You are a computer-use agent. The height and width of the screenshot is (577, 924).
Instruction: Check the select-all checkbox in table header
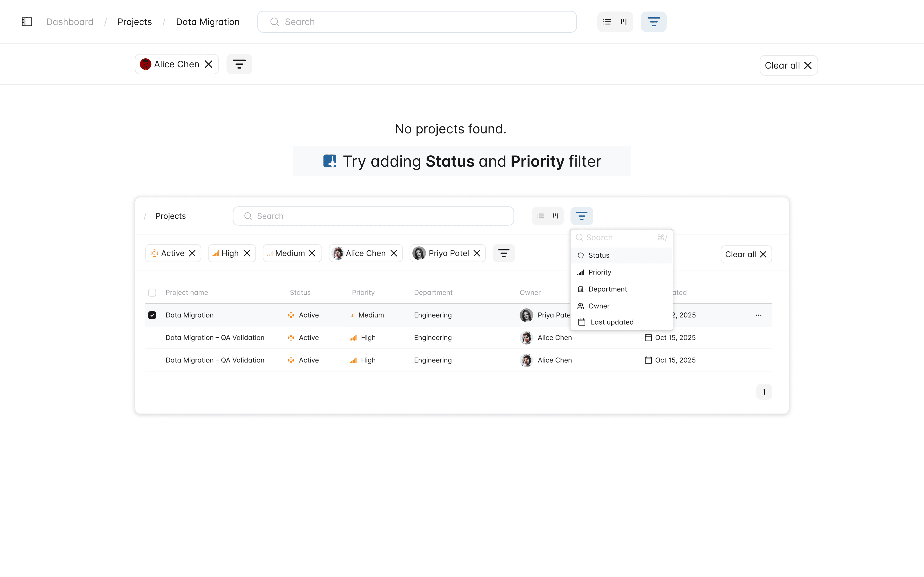click(x=152, y=293)
